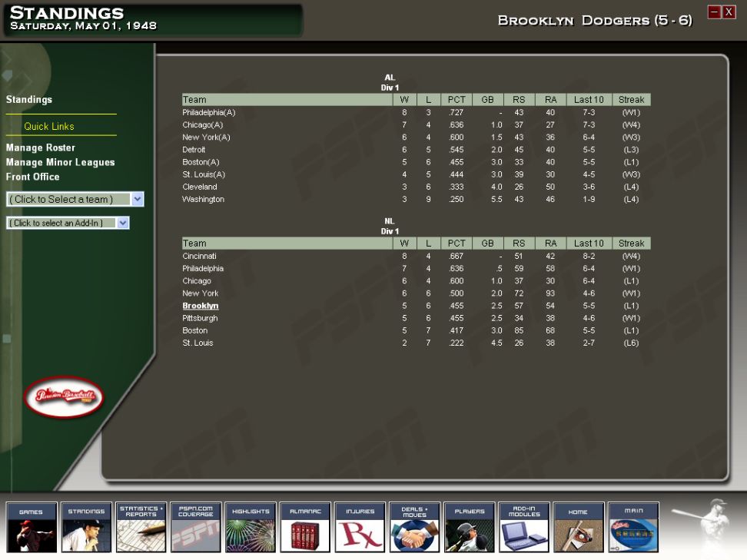Select NL Boston team name
747x560 pixels.
[x=195, y=330]
